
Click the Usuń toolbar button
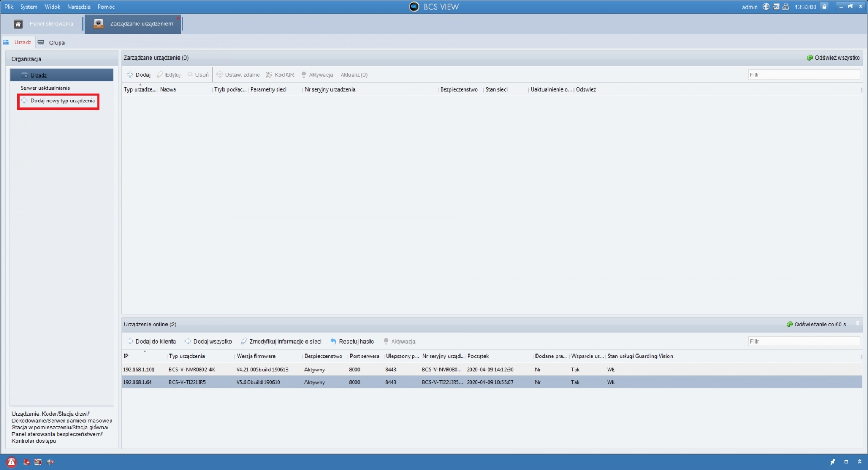pyautogui.click(x=198, y=75)
